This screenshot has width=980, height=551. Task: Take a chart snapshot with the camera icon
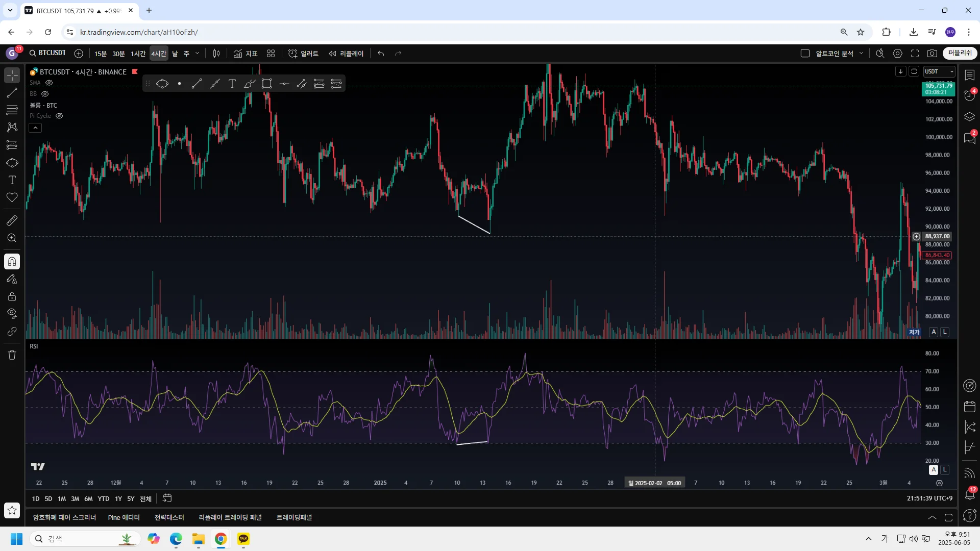pyautogui.click(x=932, y=54)
